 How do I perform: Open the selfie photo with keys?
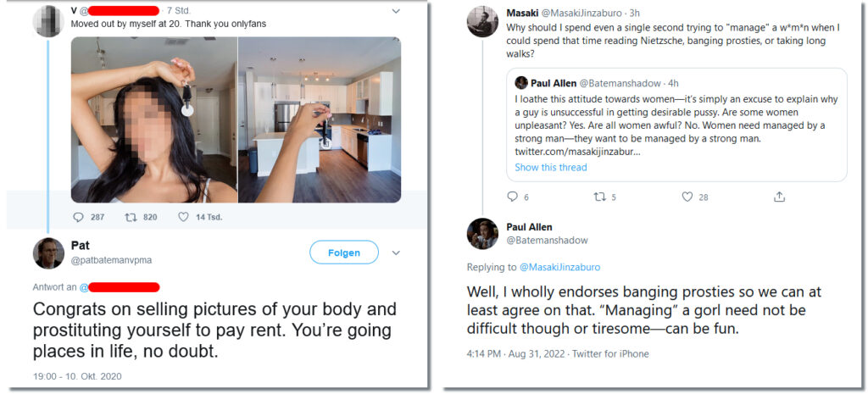(154, 120)
